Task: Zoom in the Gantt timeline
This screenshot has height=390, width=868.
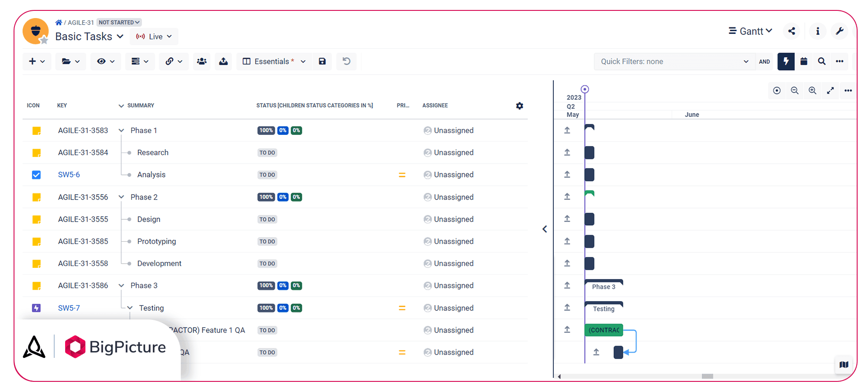Action: click(x=812, y=90)
